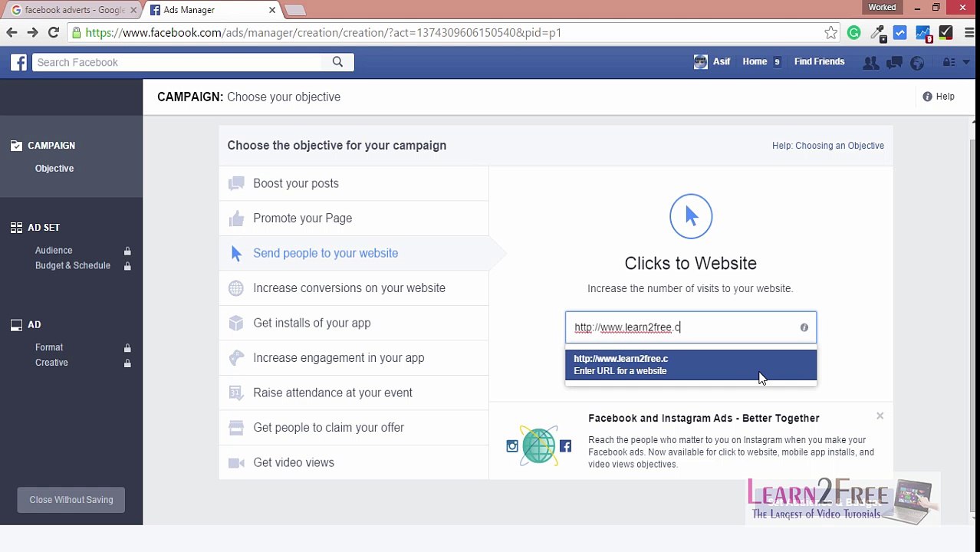Open a new browser tab
The height and width of the screenshot is (552, 980).
tap(295, 10)
